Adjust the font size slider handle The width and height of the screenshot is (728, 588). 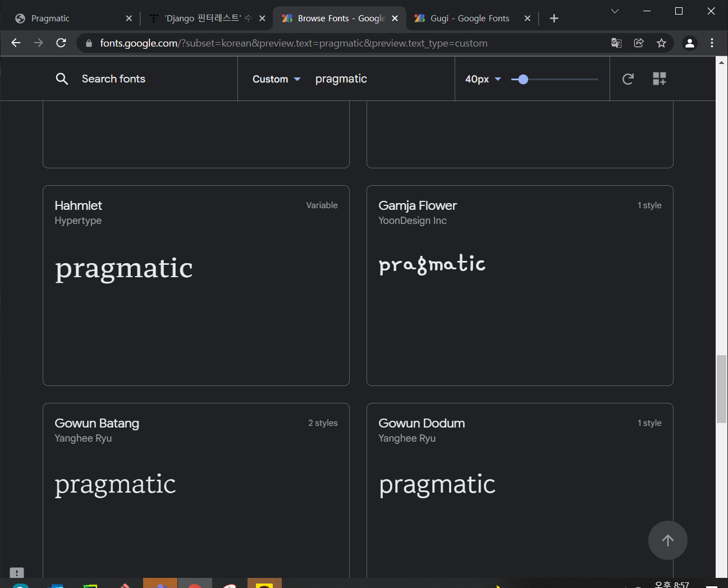523,79
